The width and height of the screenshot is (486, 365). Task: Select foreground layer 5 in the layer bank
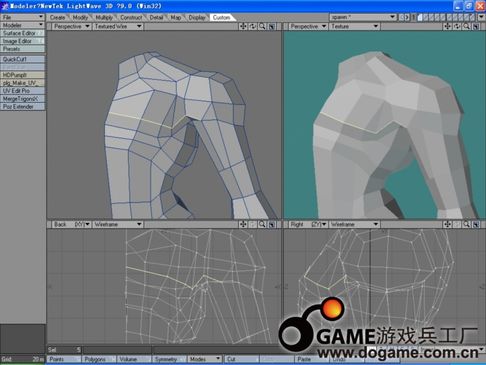click(442, 17)
